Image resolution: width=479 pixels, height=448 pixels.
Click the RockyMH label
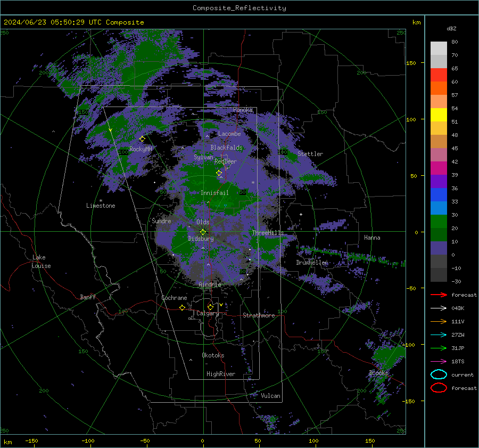coord(141,149)
